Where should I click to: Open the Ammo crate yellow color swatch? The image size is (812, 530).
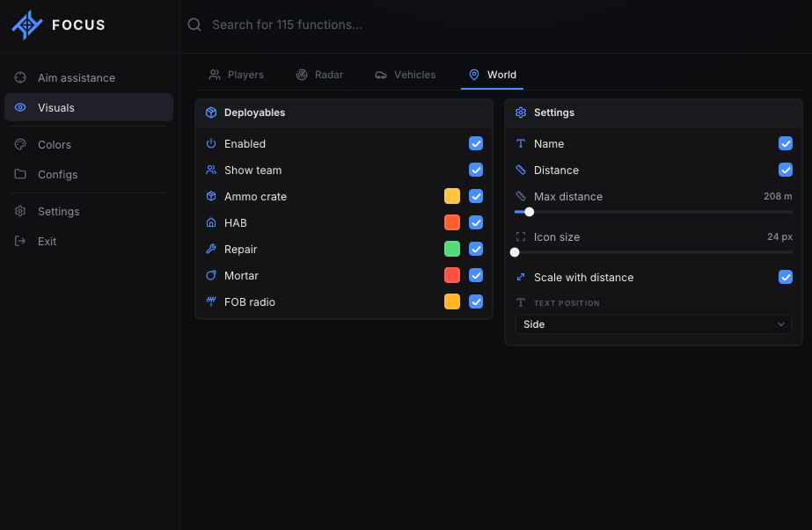(x=452, y=196)
